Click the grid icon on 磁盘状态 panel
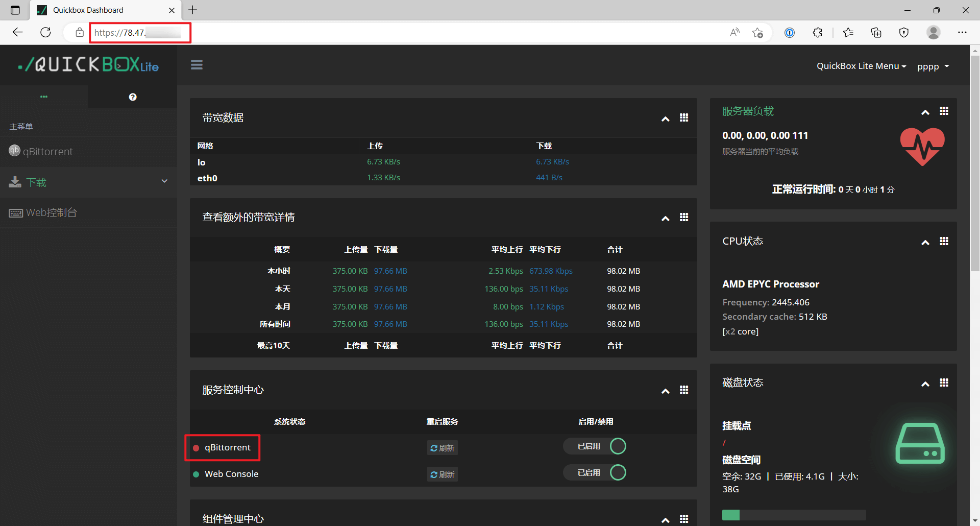980x526 pixels. (944, 383)
